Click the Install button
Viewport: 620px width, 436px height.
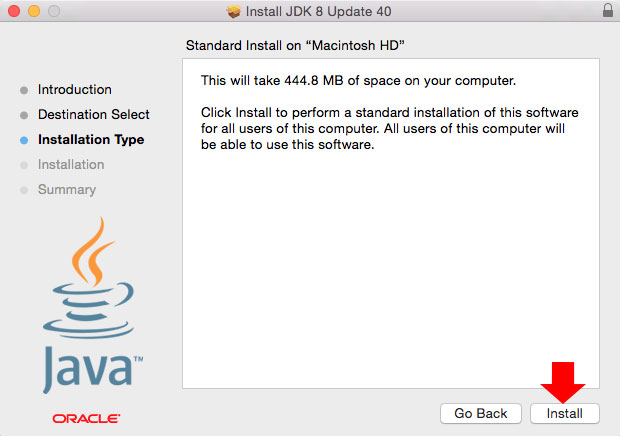pyautogui.click(x=565, y=413)
